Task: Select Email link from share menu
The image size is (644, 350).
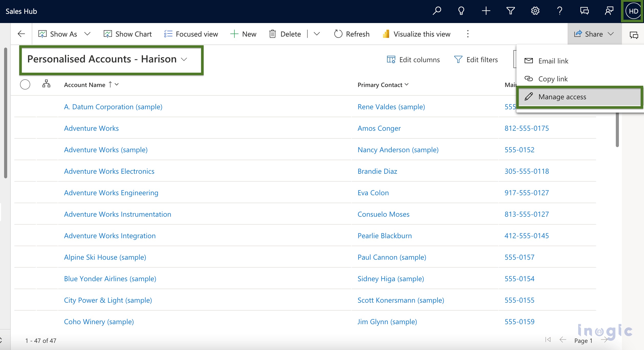Action: (553, 60)
